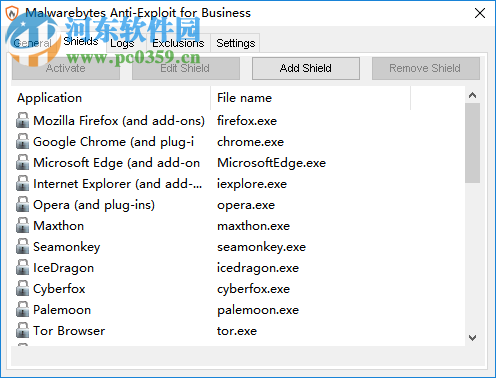The image size is (496, 378).
Task: Click the icedragon.exe file name cell
Action: click(x=258, y=268)
